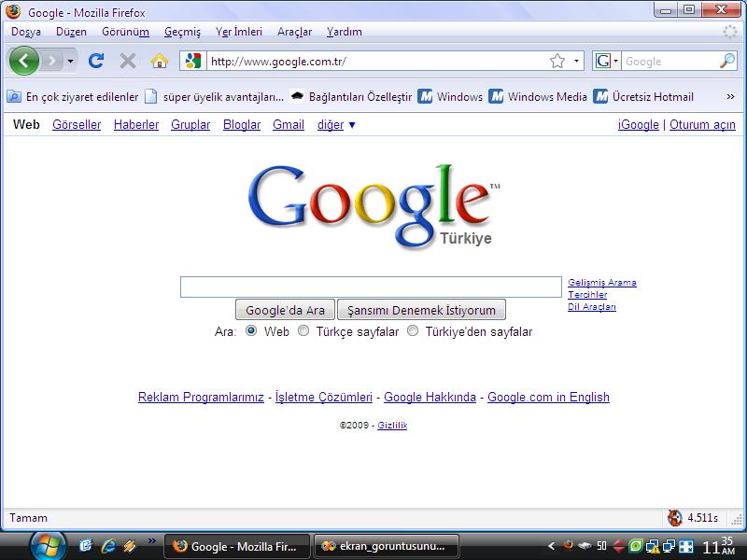Open the süper üyelik avantajları bookmark
Screen dimensions: 747x560
tap(214, 97)
